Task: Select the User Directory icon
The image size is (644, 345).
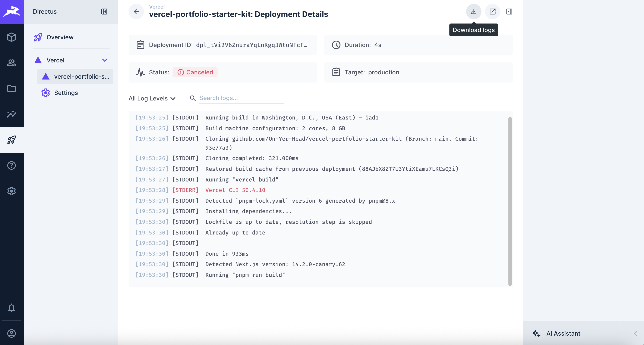Action: pos(12,63)
